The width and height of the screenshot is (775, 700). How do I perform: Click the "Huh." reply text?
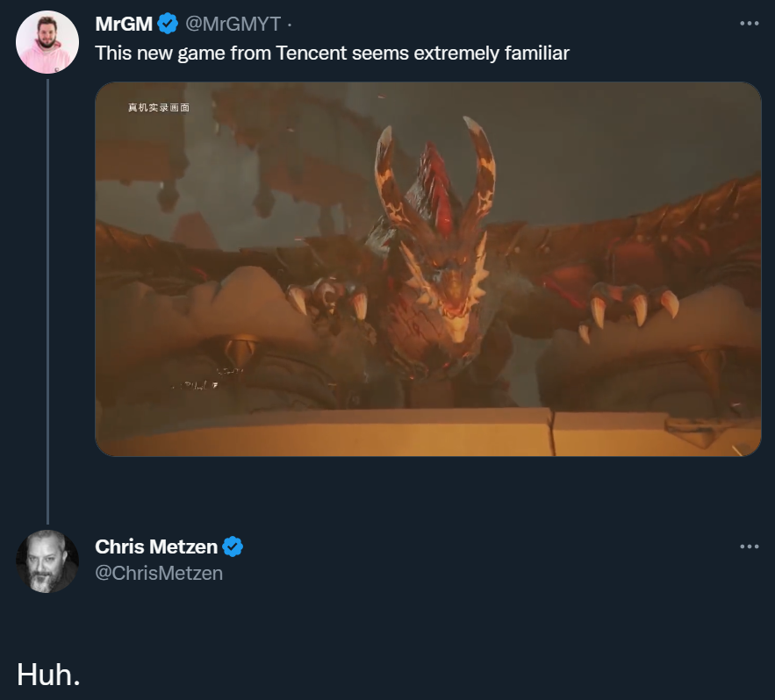[x=48, y=674]
